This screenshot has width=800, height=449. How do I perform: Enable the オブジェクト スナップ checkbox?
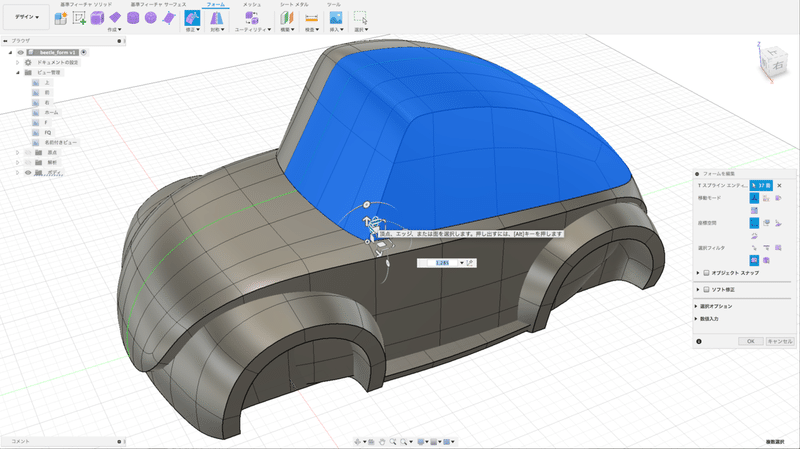704,272
